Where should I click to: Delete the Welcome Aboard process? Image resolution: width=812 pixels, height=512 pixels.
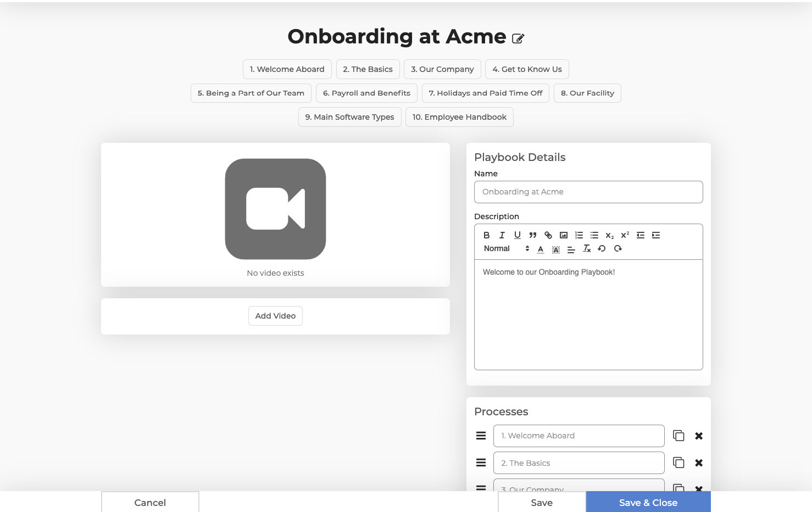[x=699, y=436]
